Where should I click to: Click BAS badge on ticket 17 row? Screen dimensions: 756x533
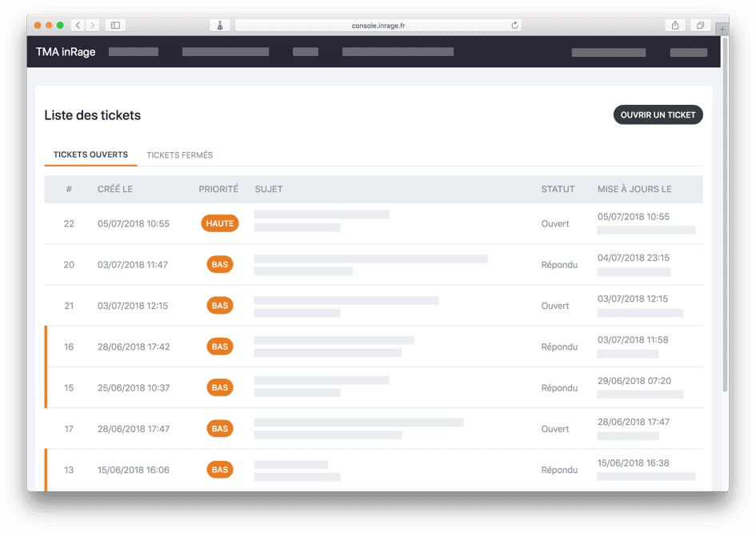tap(220, 428)
